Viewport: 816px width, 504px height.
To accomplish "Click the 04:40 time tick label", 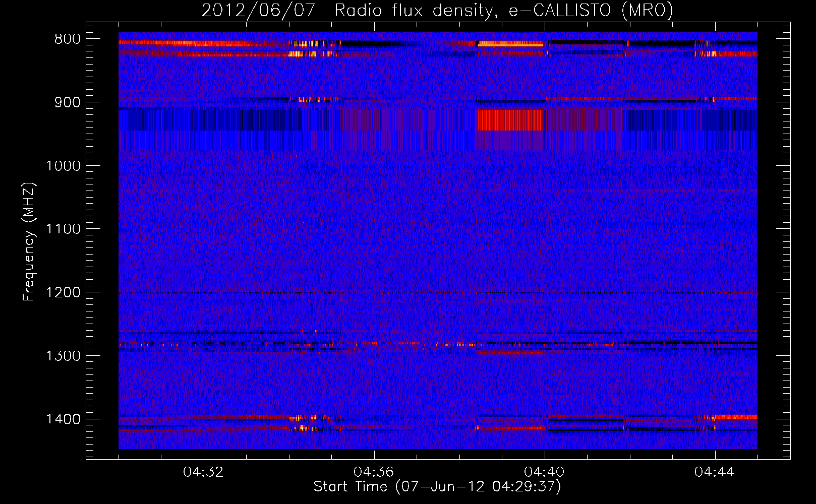I will 544,472.
